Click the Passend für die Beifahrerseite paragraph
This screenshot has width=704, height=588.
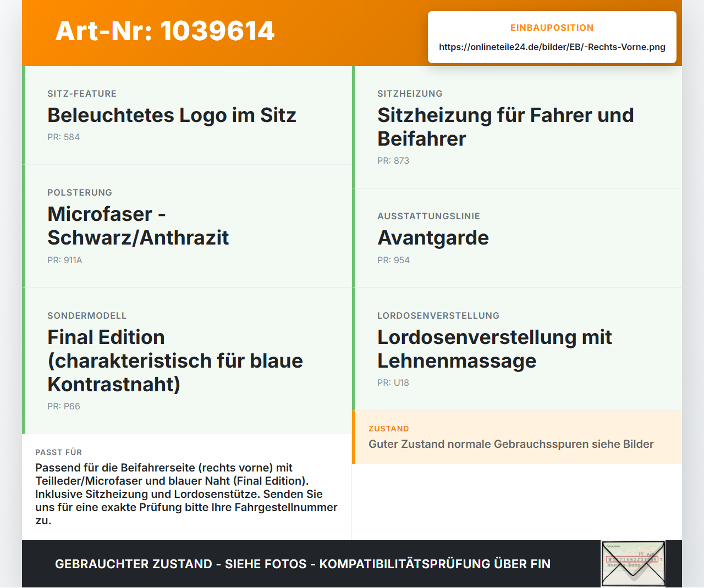point(186,494)
